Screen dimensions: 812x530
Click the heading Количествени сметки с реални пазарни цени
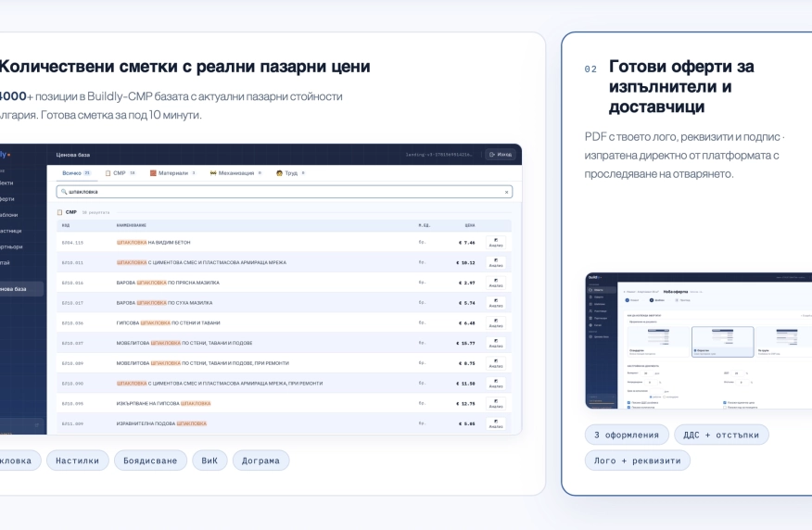coord(184,67)
